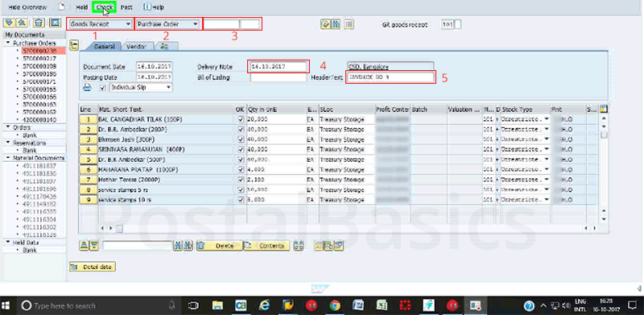Open the table layout settings icon at grid corner
The image size is (644, 315).
(603, 110)
